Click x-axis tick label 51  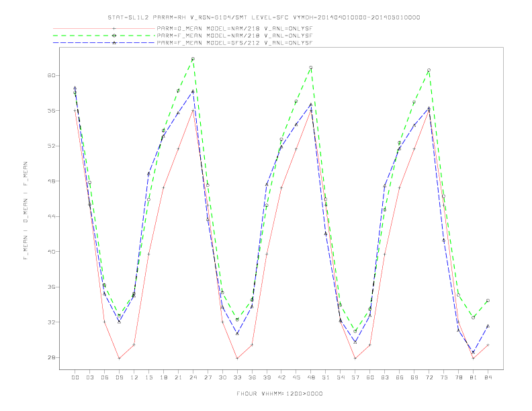[x=326, y=377]
